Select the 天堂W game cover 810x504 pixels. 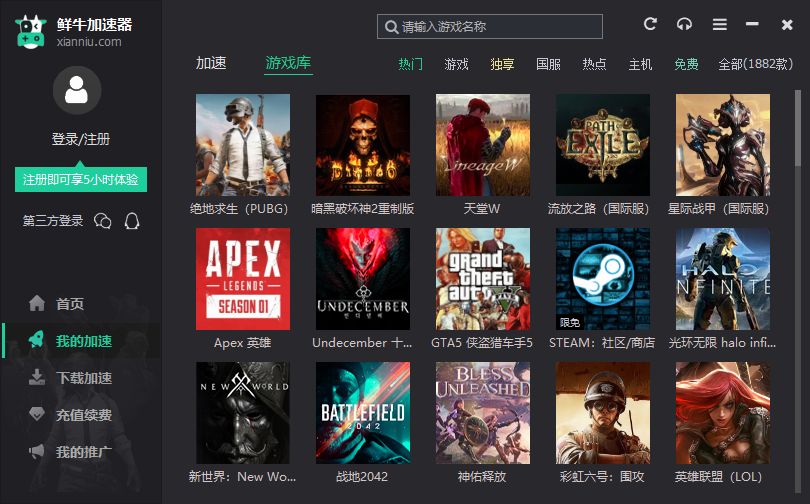(482, 145)
